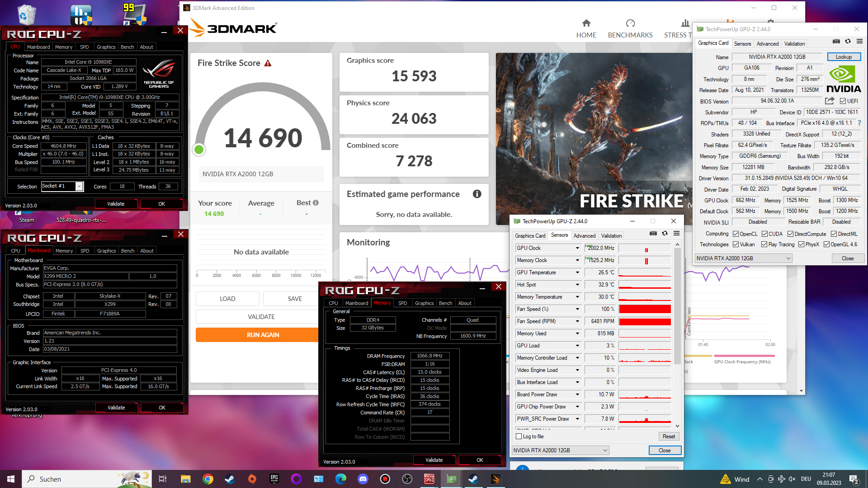Click Validate in CPU-Z Memory window

(x=434, y=460)
